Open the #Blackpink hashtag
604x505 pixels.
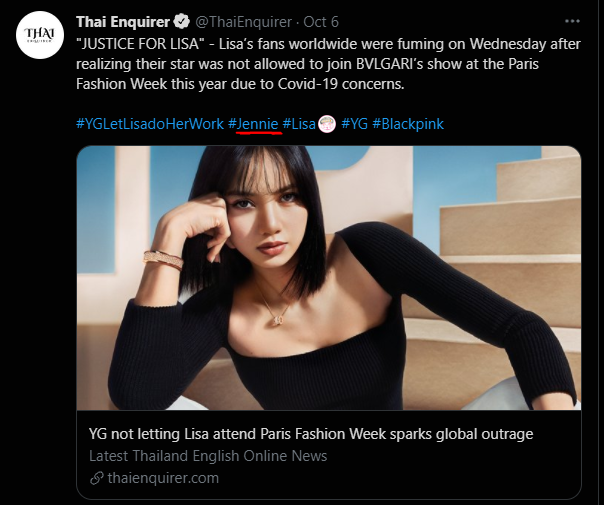(x=407, y=124)
